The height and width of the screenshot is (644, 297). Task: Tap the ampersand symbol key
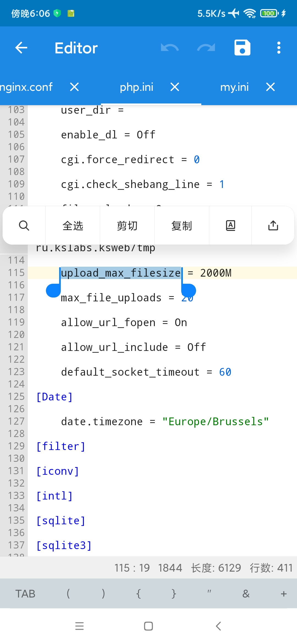tap(246, 594)
